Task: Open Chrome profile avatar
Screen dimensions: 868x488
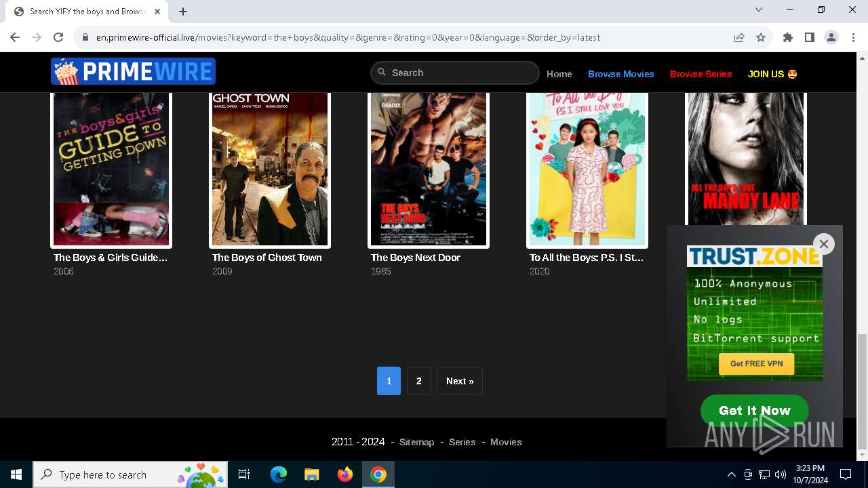Action: click(x=831, y=37)
